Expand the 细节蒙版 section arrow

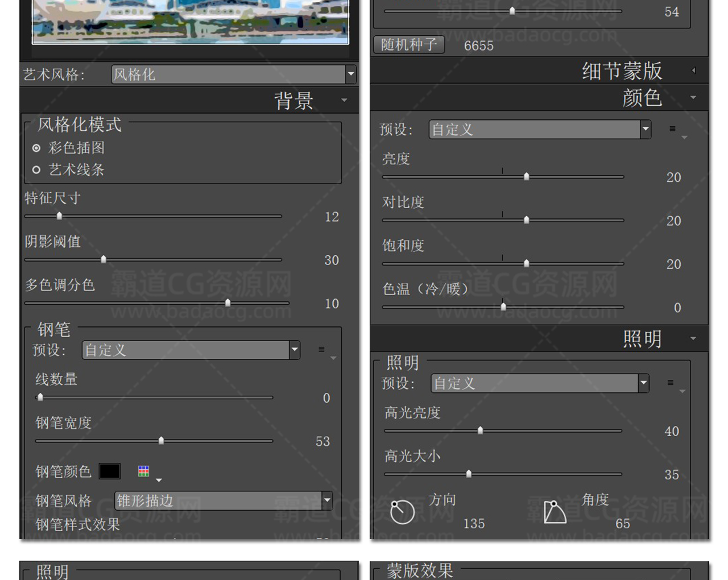(693, 71)
